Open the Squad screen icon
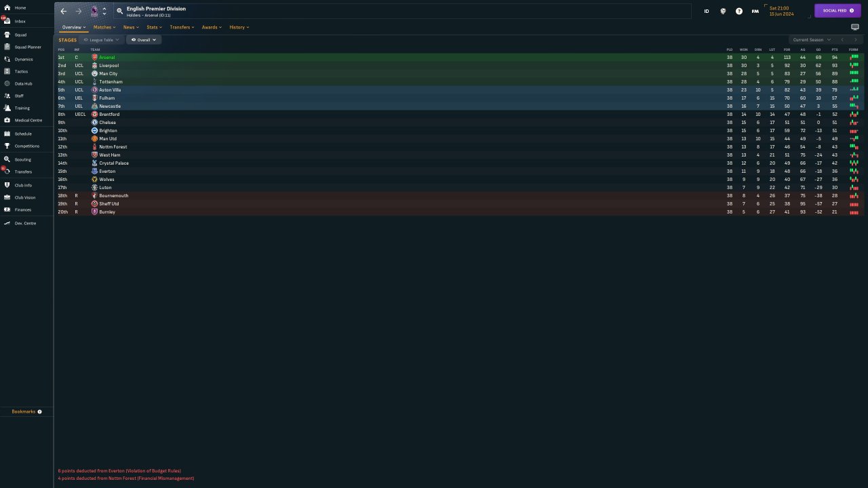This screenshot has width=868, height=488. [x=7, y=35]
